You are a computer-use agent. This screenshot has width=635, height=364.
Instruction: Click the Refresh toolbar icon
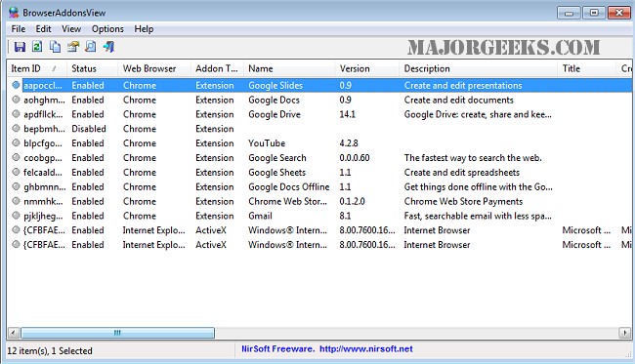coord(37,47)
